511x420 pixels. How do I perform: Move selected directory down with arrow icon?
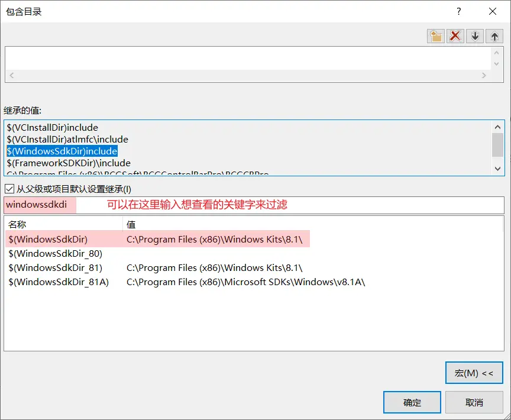pos(474,36)
